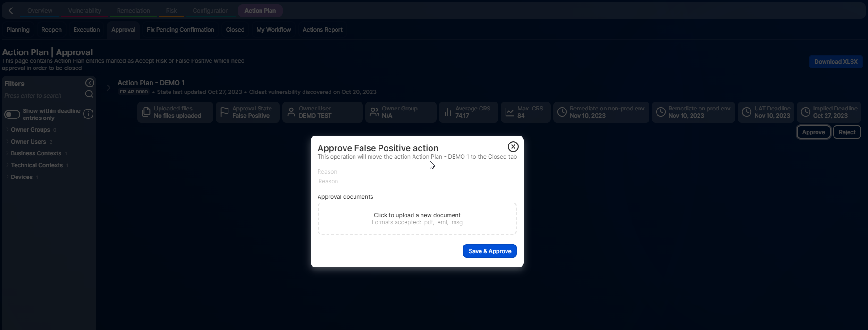Open the Configuration tab

[211, 10]
